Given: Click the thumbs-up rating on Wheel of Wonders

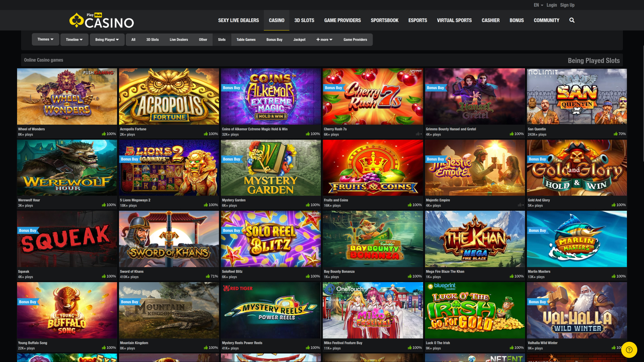Looking at the screenshot, I should point(104,133).
